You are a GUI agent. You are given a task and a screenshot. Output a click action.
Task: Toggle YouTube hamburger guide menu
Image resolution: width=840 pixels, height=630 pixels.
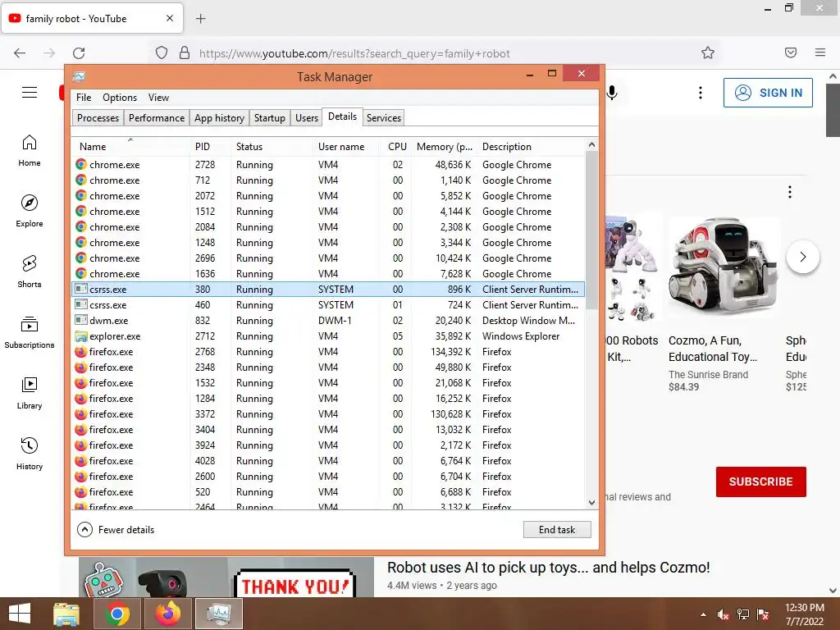30,92
